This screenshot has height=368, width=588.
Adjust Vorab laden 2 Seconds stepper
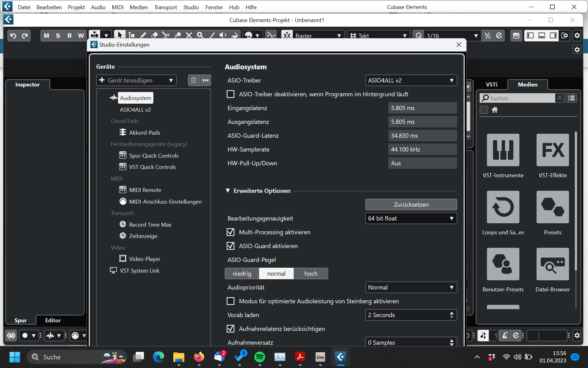[x=451, y=315]
